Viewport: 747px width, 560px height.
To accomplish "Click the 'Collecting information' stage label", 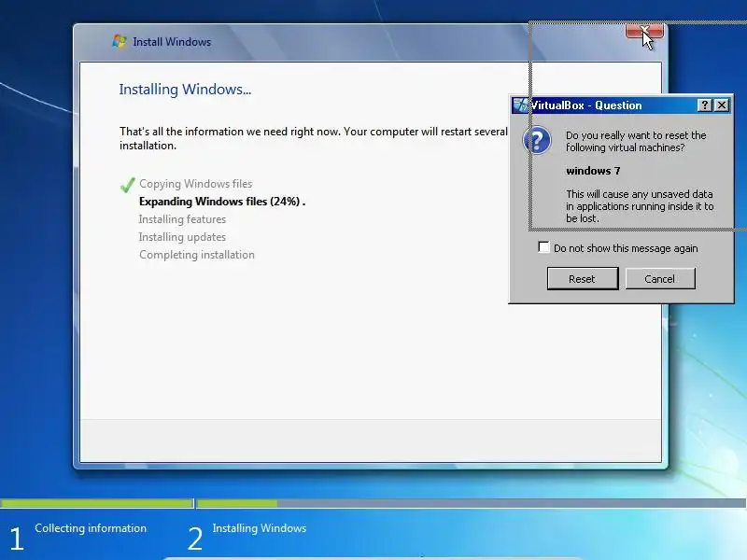I will (91, 528).
